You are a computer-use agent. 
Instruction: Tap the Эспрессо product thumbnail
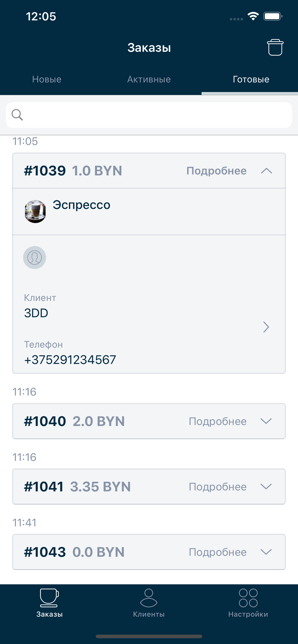(35, 212)
